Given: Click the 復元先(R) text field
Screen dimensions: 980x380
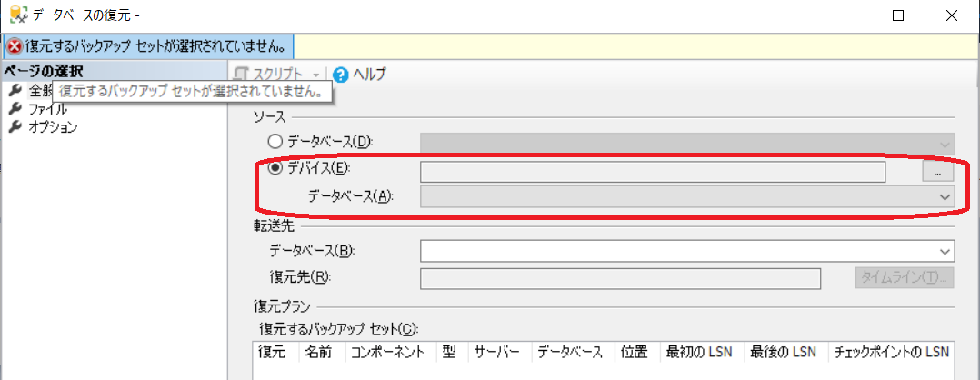Looking at the screenshot, I should point(620,278).
